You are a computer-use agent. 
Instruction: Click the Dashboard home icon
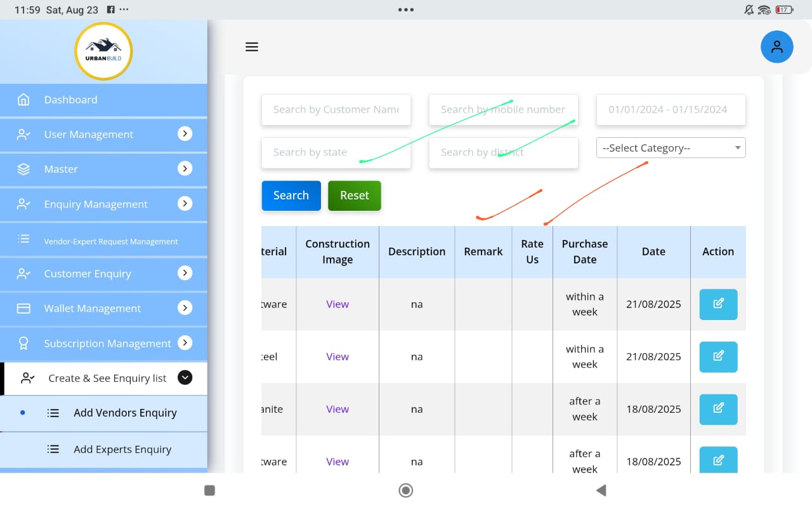[23, 100]
